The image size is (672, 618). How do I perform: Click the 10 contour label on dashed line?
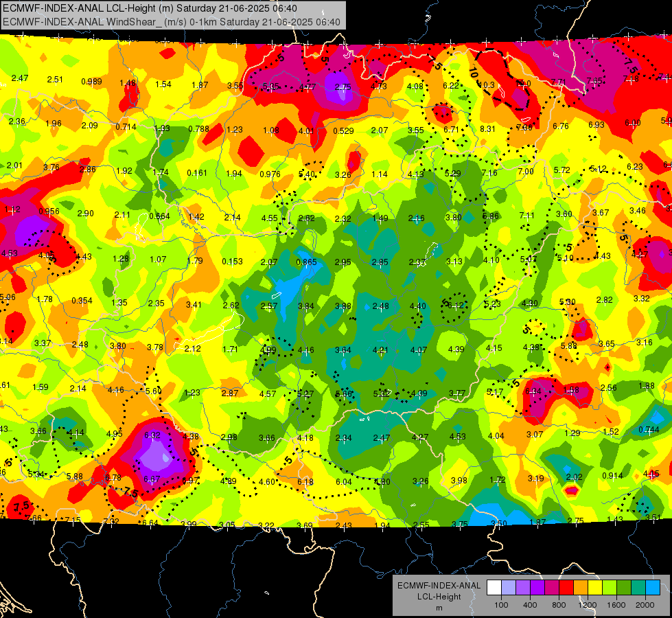(x=473, y=72)
